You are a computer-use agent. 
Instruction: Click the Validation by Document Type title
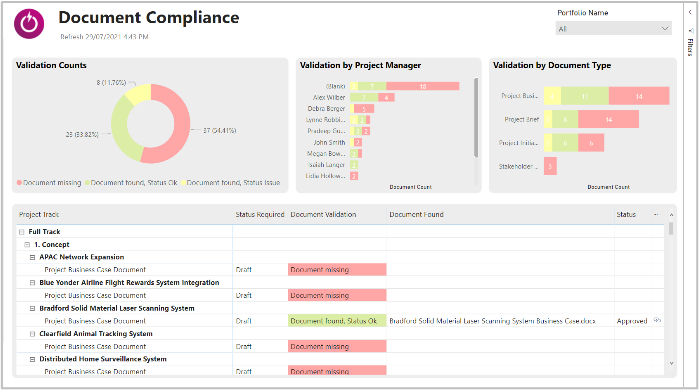(552, 65)
